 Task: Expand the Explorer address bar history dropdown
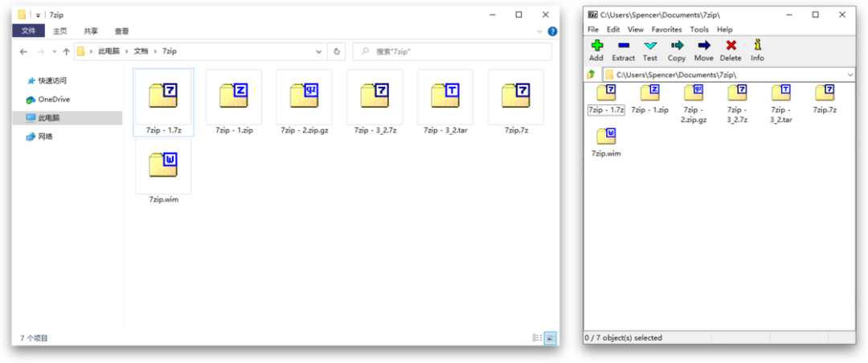click(x=319, y=51)
